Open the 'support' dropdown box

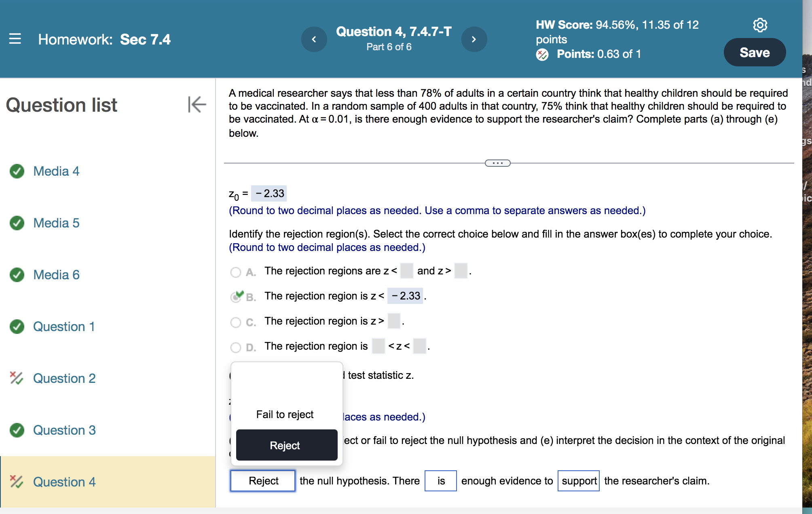(x=578, y=481)
